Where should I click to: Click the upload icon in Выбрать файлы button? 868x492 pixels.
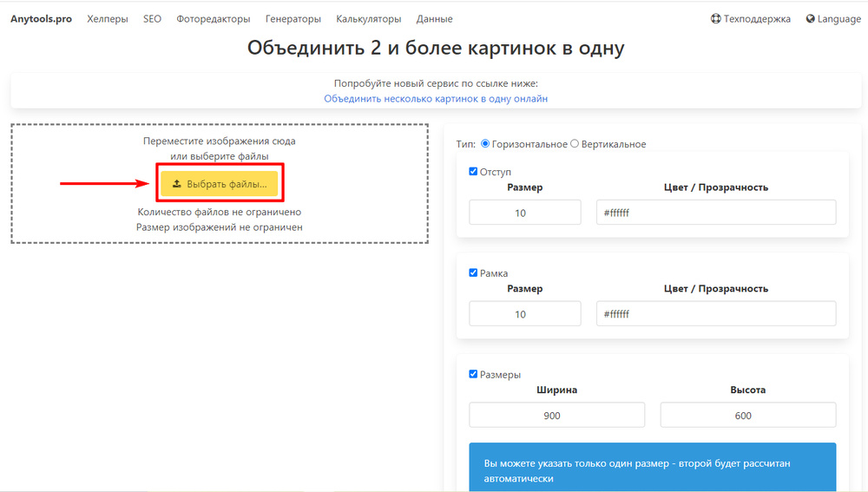(x=177, y=184)
